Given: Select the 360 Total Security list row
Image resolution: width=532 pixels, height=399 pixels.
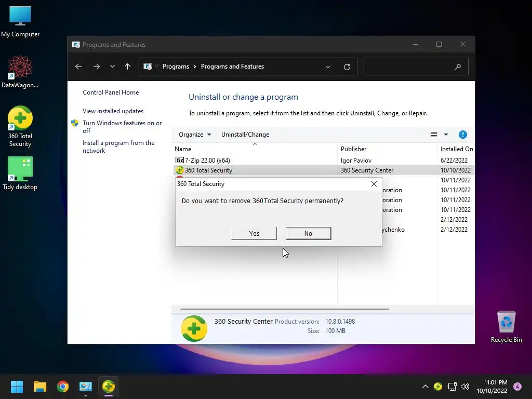Looking at the screenshot, I should [x=324, y=170].
